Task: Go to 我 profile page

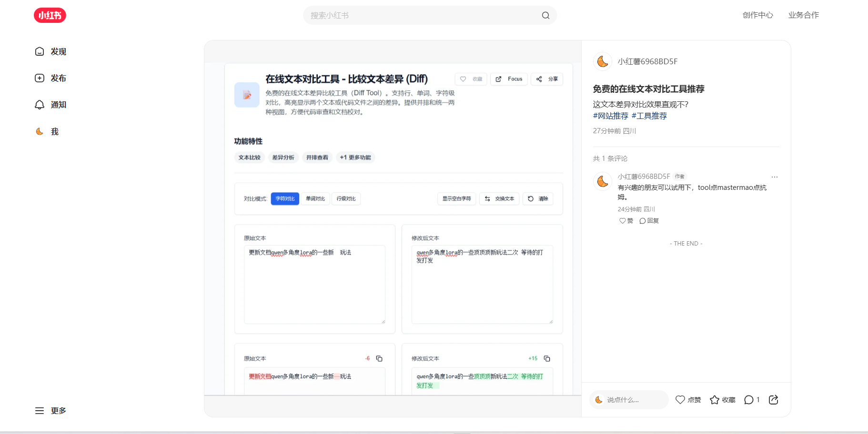Action: pos(47,132)
